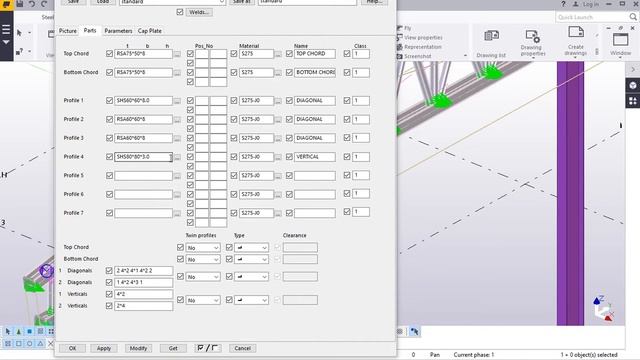Image resolution: width=640 pixels, height=360 pixels.
Task: Open Top Chord Type dropdown
Action: pyautogui.click(x=251, y=248)
